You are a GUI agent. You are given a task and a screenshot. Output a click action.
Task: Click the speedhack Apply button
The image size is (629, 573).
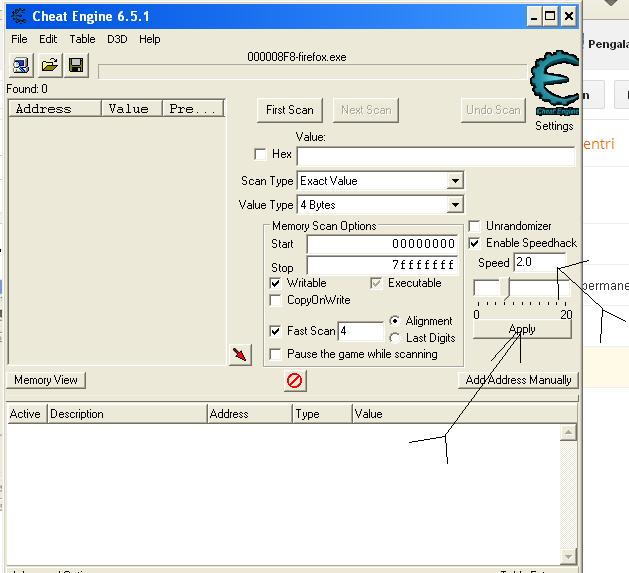(x=522, y=329)
